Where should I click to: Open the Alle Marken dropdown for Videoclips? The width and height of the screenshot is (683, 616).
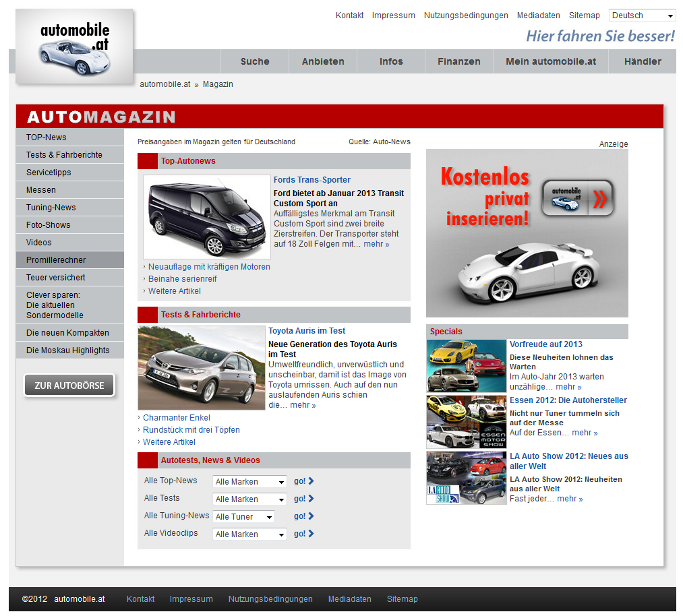click(249, 534)
